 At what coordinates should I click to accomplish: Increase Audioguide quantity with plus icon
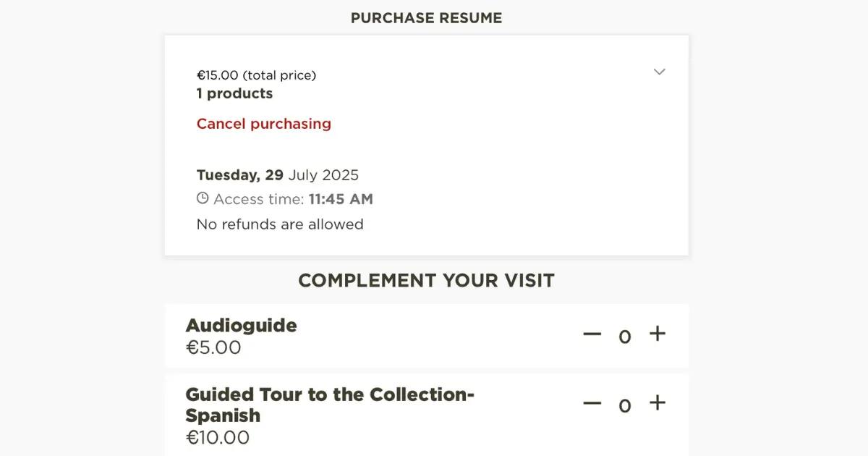coord(657,334)
